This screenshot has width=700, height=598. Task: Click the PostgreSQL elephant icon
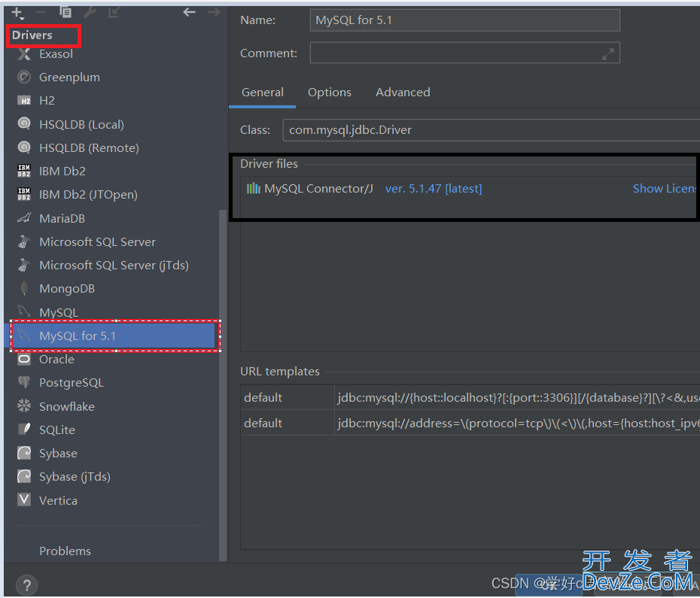coord(24,382)
